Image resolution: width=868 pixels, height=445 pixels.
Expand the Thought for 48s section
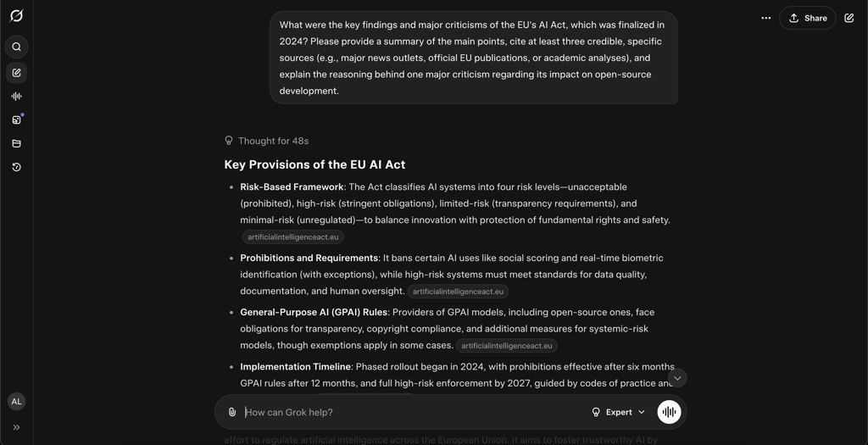click(x=267, y=141)
